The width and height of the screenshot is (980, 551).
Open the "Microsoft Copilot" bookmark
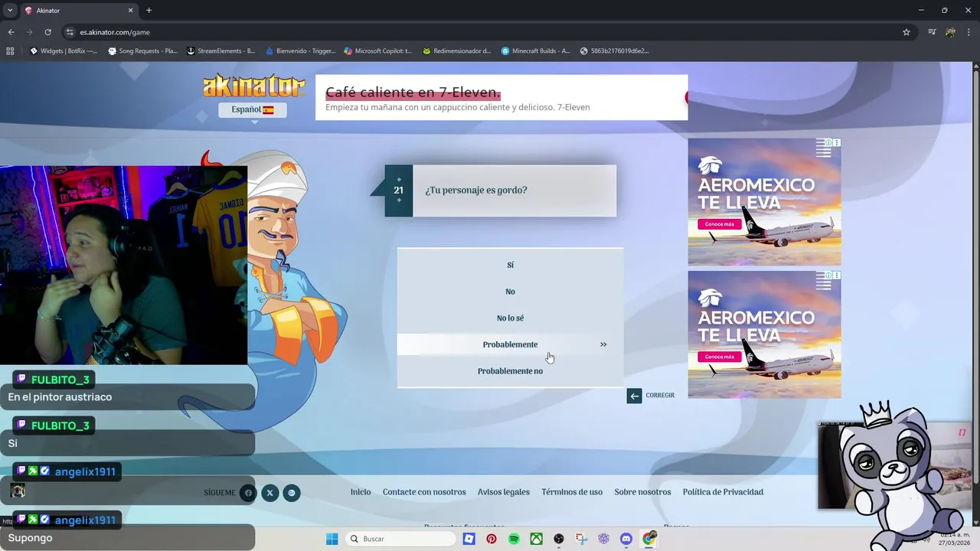[x=378, y=51]
